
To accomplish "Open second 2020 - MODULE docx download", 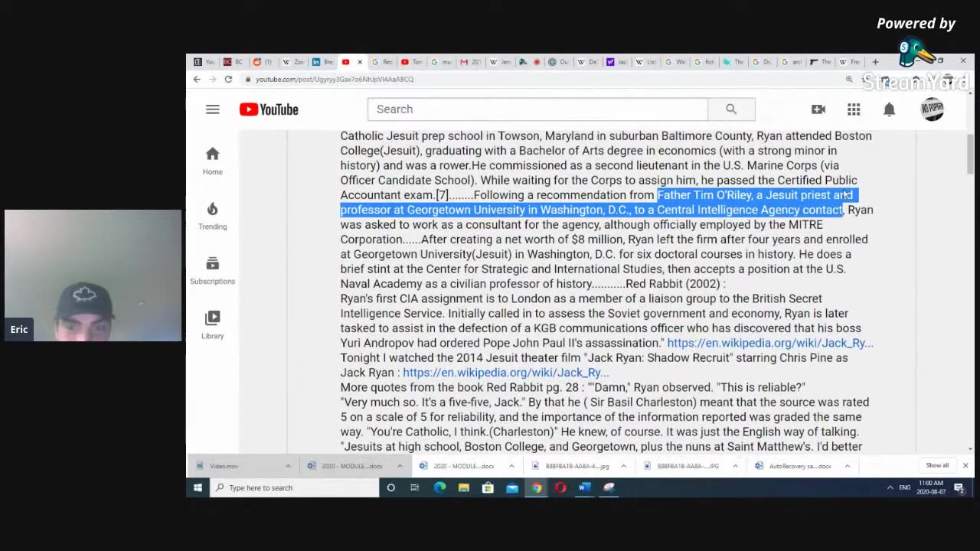I will point(456,465).
